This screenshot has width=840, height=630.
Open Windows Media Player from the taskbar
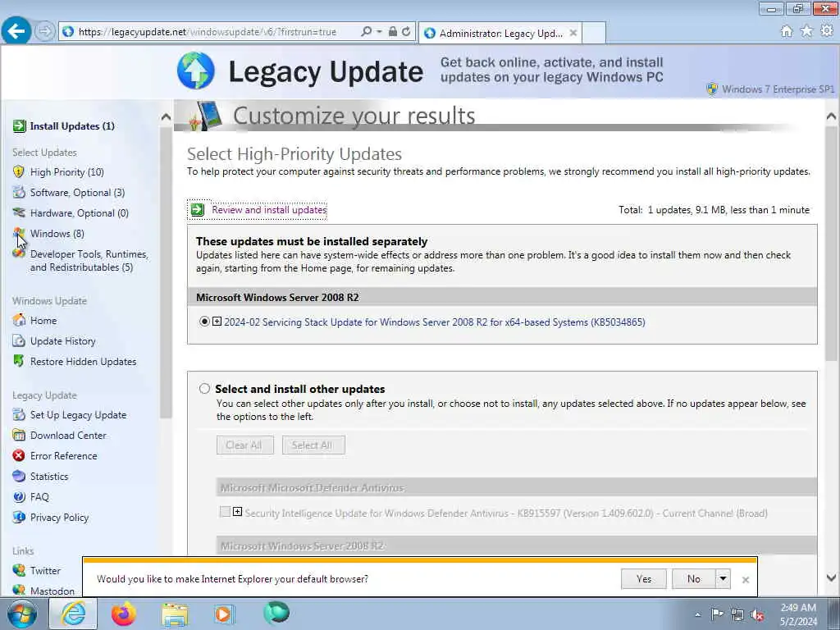click(x=224, y=614)
